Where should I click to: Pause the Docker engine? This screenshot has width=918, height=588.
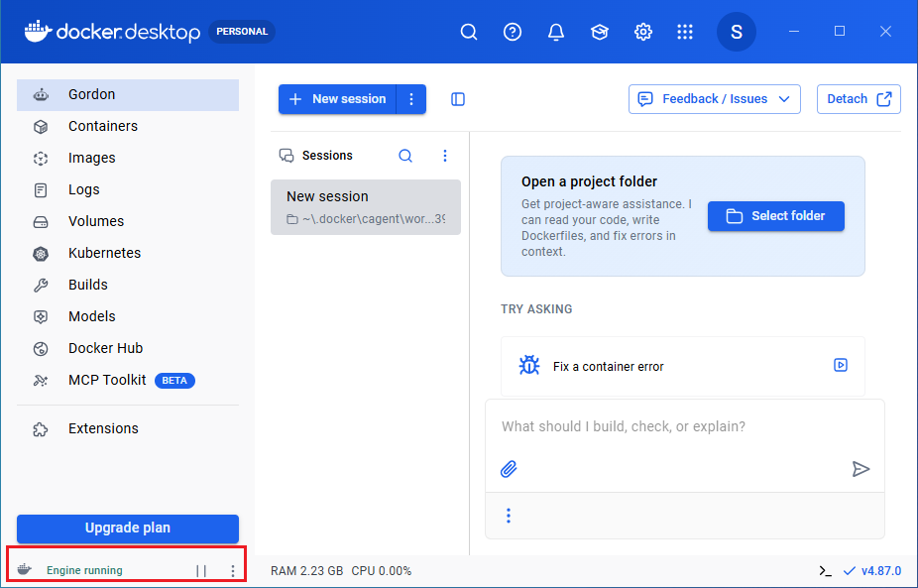click(x=201, y=570)
